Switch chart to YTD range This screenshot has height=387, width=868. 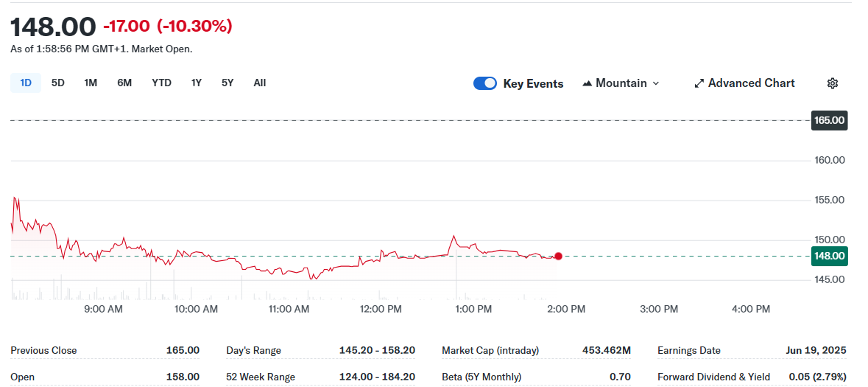tap(162, 83)
